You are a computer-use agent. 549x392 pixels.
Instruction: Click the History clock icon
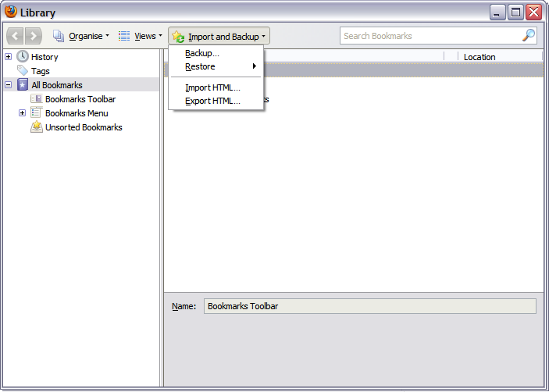pos(23,56)
